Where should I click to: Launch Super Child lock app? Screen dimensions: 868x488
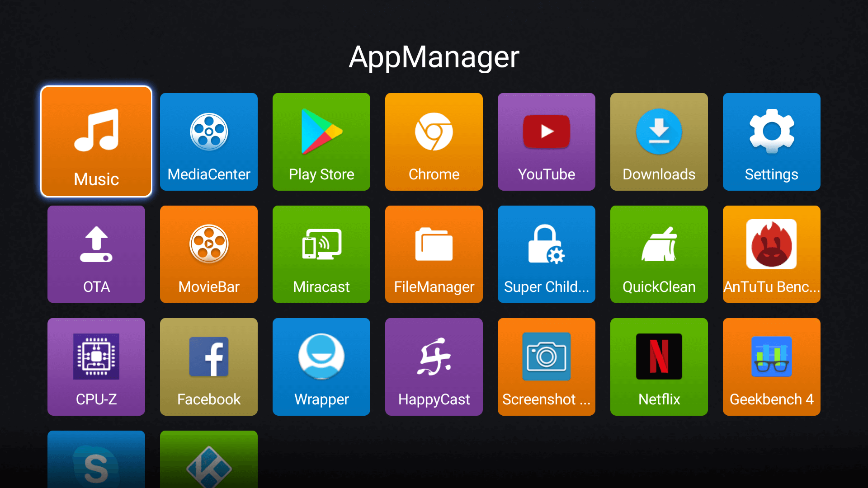(547, 254)
